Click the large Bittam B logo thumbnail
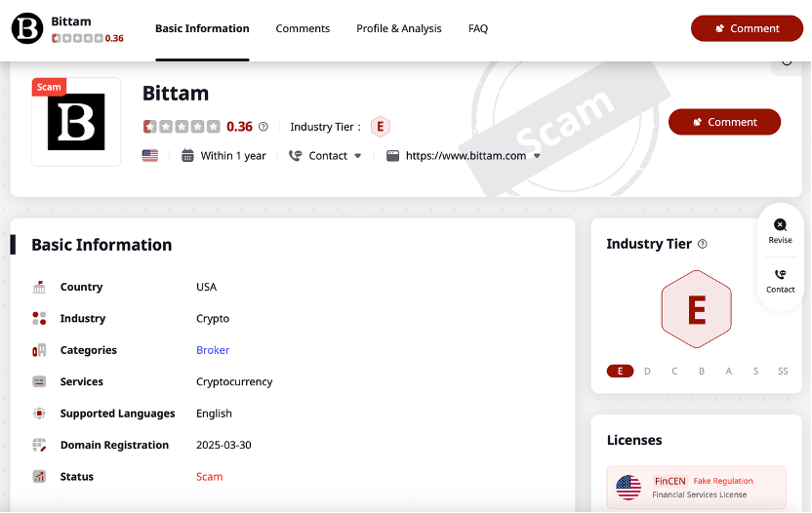The height and width of the screenshot is (513, 812). [x=76, y=122]
